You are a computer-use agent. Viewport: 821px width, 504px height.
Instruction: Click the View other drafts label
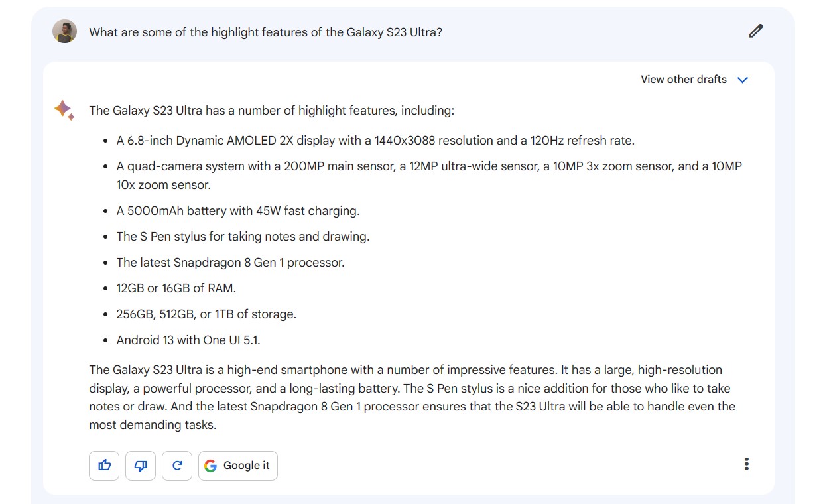[683, 80]
